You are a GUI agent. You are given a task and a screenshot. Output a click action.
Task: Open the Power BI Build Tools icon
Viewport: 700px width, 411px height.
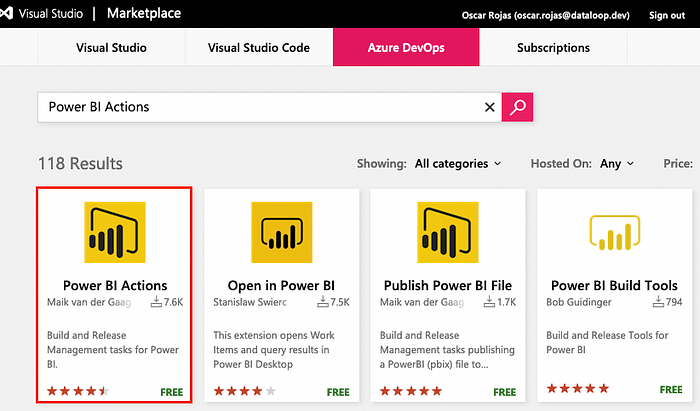pyautogui.click(x=615, y=232)
